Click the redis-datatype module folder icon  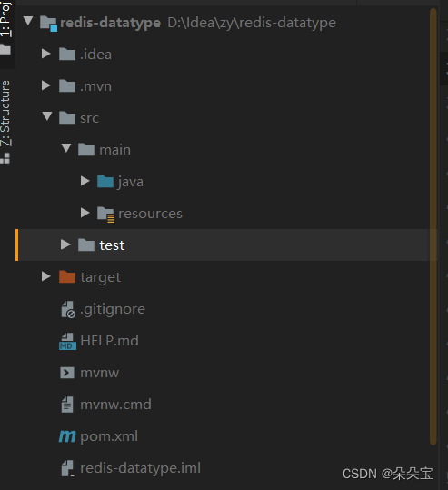[x=48, y=24]
